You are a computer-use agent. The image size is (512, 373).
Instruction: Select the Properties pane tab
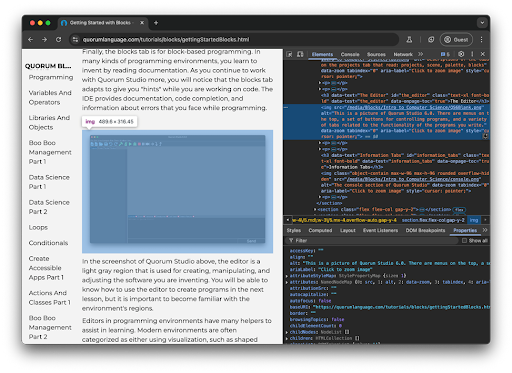point(465,230)
